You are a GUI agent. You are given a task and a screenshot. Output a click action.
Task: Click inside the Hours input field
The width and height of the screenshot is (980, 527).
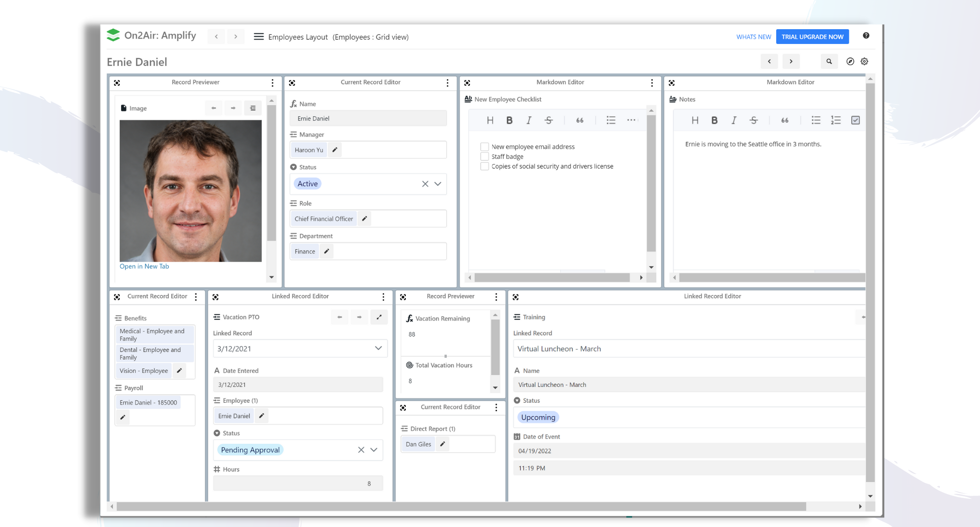tap(298, 483)
